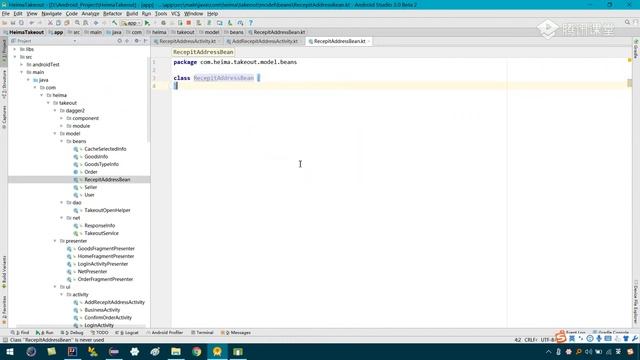Click the Make Project hammer icon
Image resolution: width=640 pixels, height=360 pixels.
click(x=115, y=23)
